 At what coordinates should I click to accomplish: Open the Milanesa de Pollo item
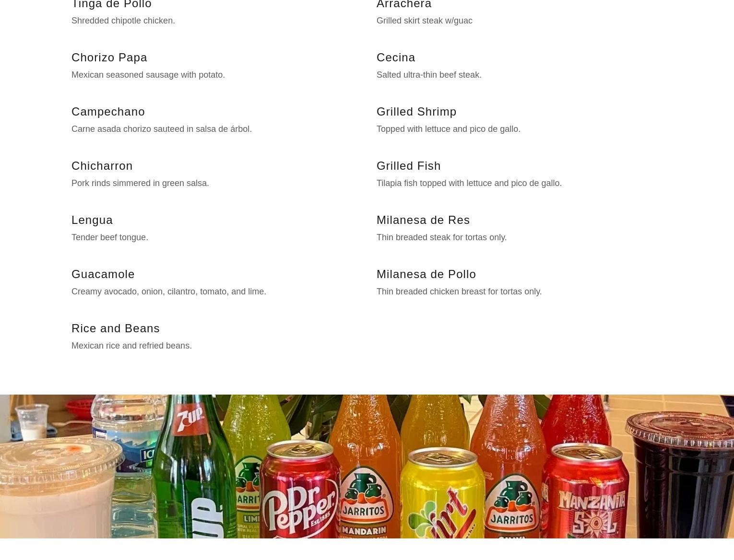[426, 274]
